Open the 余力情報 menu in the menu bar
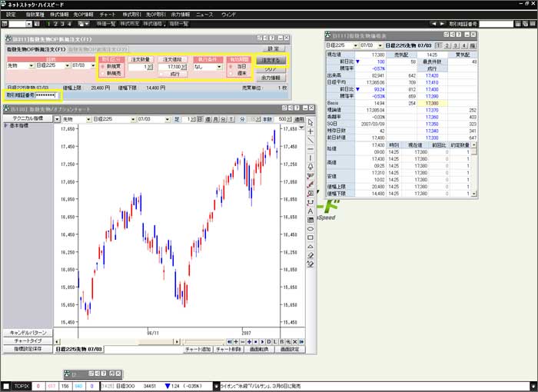This screenshot has width=538, height=392. (180, 15)
